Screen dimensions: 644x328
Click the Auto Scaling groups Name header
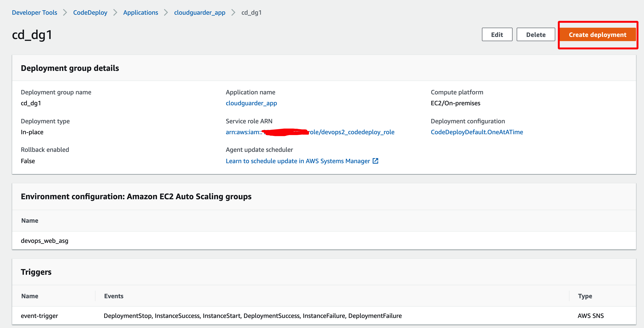30,221
